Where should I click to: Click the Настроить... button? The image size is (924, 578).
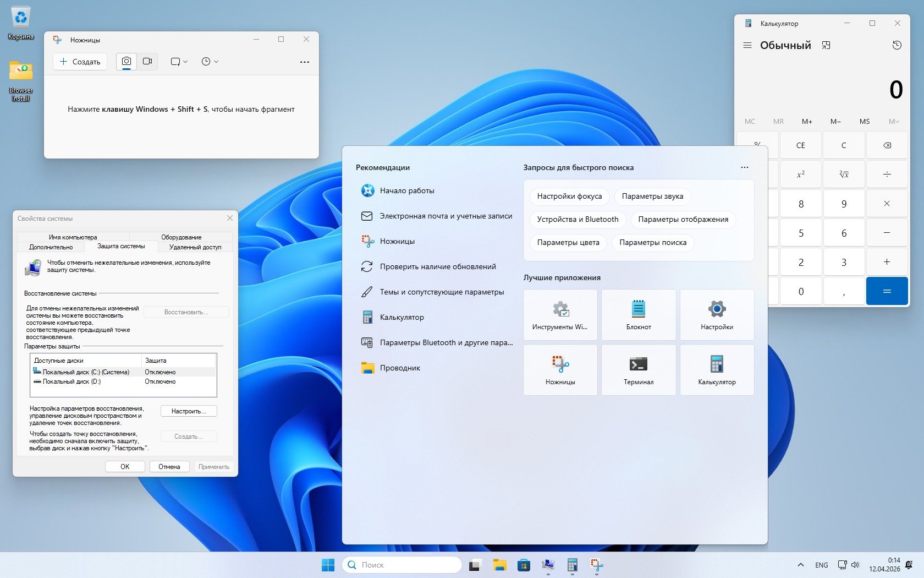pos(188,411)
